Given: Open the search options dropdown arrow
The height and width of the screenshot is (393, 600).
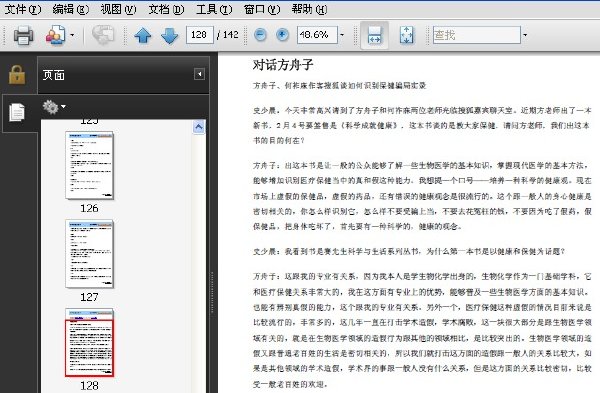Looking at the screenshot, I should [x=525, y=35].
